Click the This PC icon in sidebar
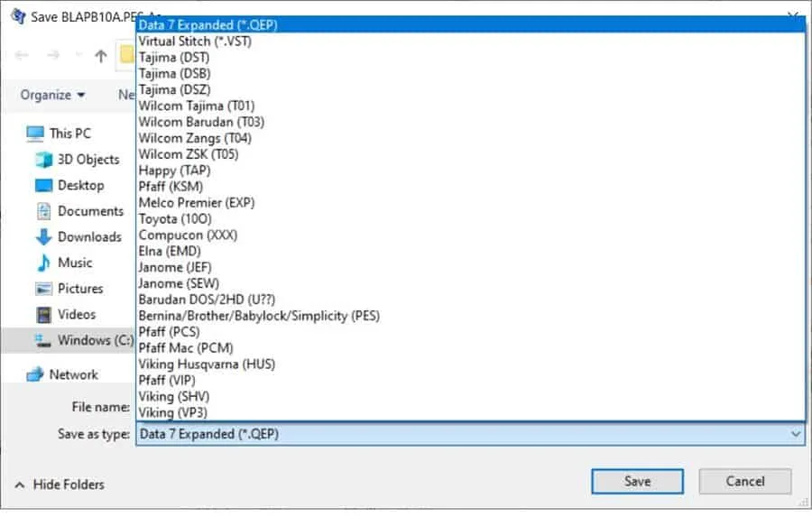Viewport: 812px width, 517px height. pyautogui.click(x=35, y=134)
